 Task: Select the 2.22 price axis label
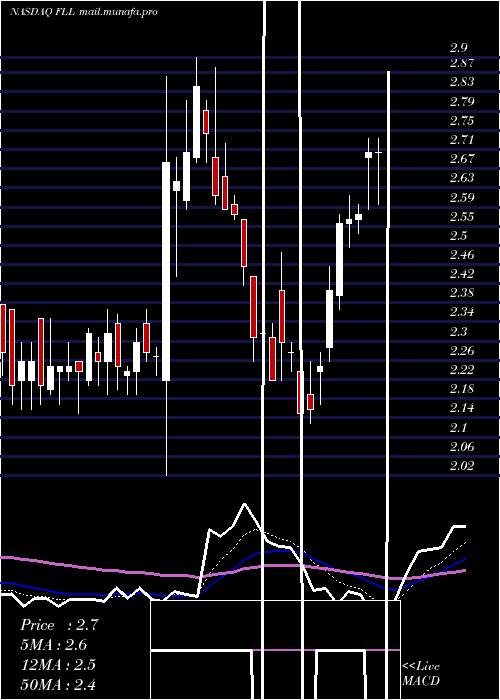[462, 370]
